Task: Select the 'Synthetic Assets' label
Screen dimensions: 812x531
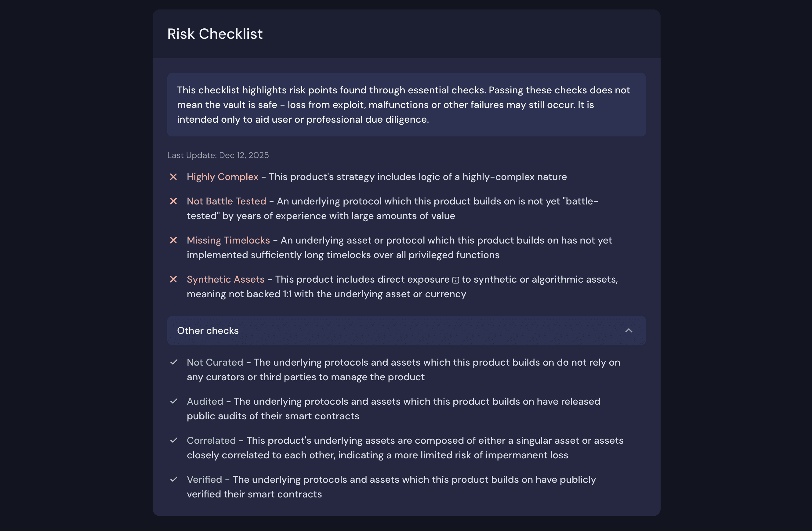Action: click(226, 279)
